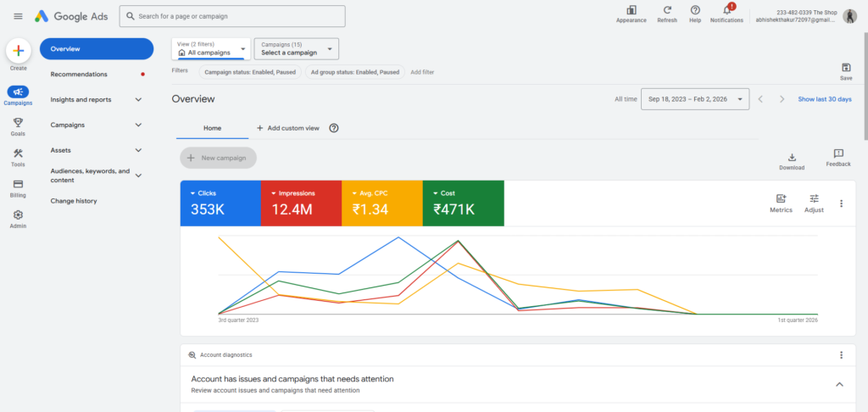Open the date range dropdown
Viewport: 868px width, 412px height.
[x=695, y=99]
